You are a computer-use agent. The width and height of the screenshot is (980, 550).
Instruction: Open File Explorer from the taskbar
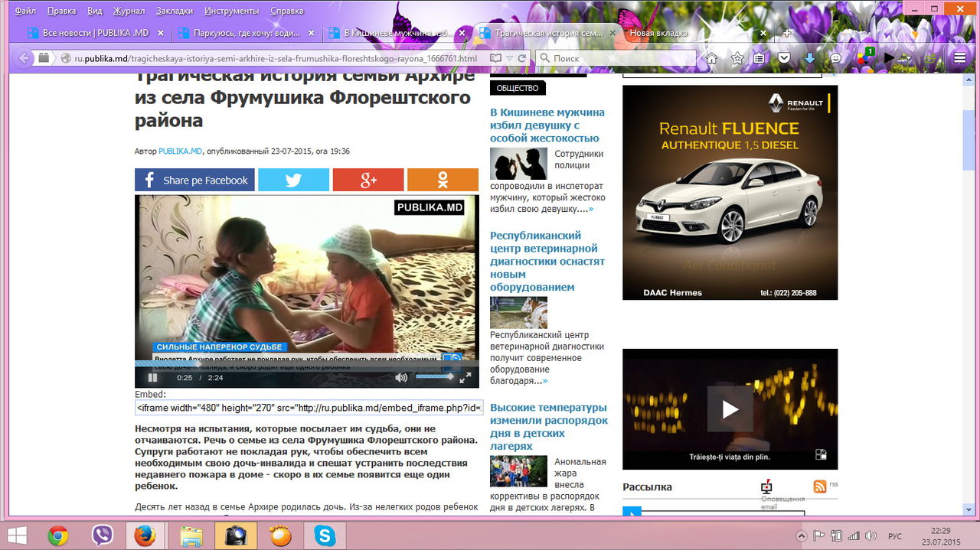[x=191, y=535]
